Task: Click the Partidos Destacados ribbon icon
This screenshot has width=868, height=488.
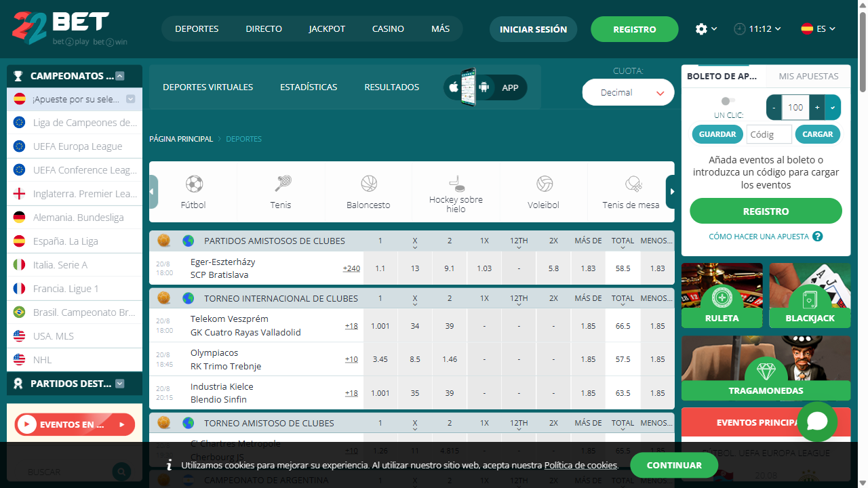Action: 18,384
